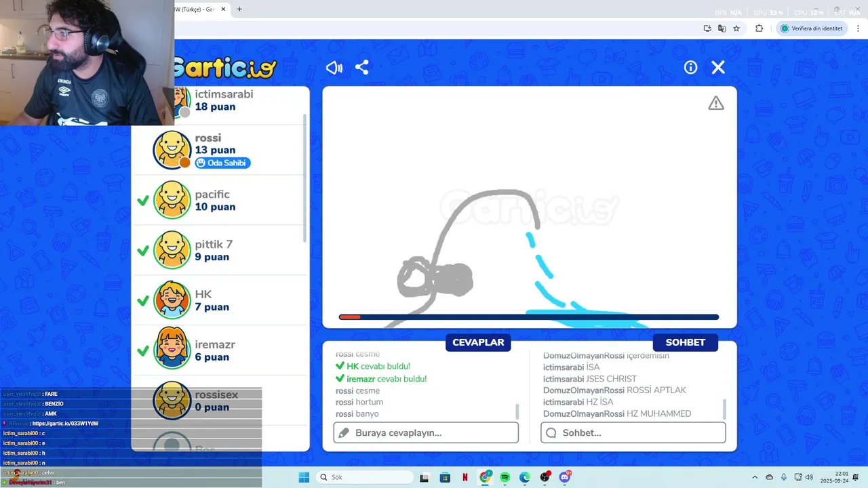This screenshot has height=488, width=868.
Task: Open OBS Studio from taskbar
Action: (545, 477)
